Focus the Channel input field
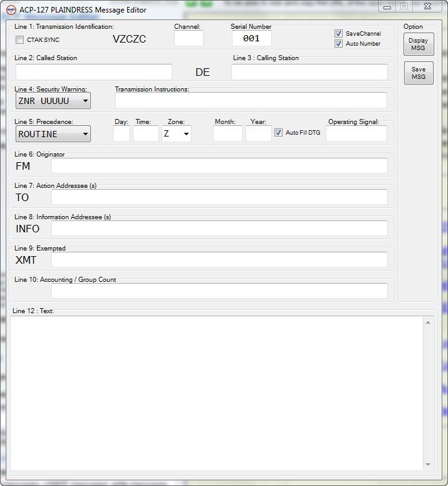Screen dimensions: 448x486 189,38
